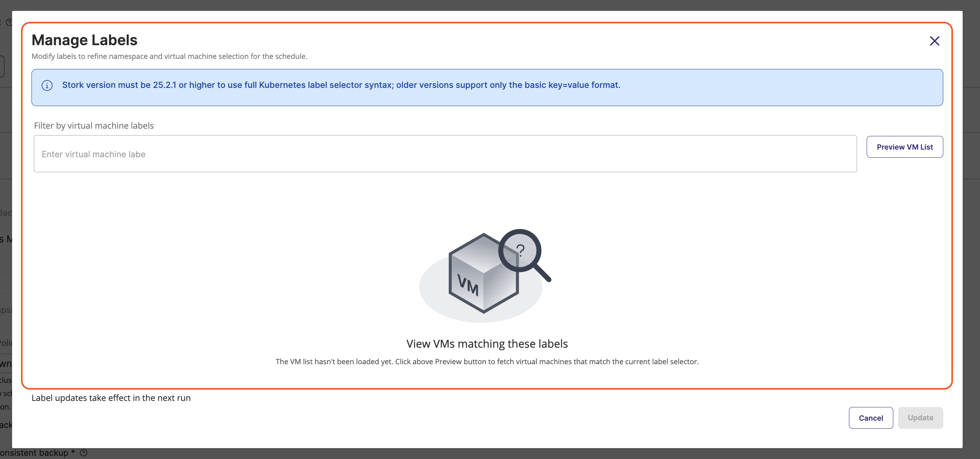Click the Manage Labels heading
The height and width of the screenshot is (459, 980).
click(84, 40)
